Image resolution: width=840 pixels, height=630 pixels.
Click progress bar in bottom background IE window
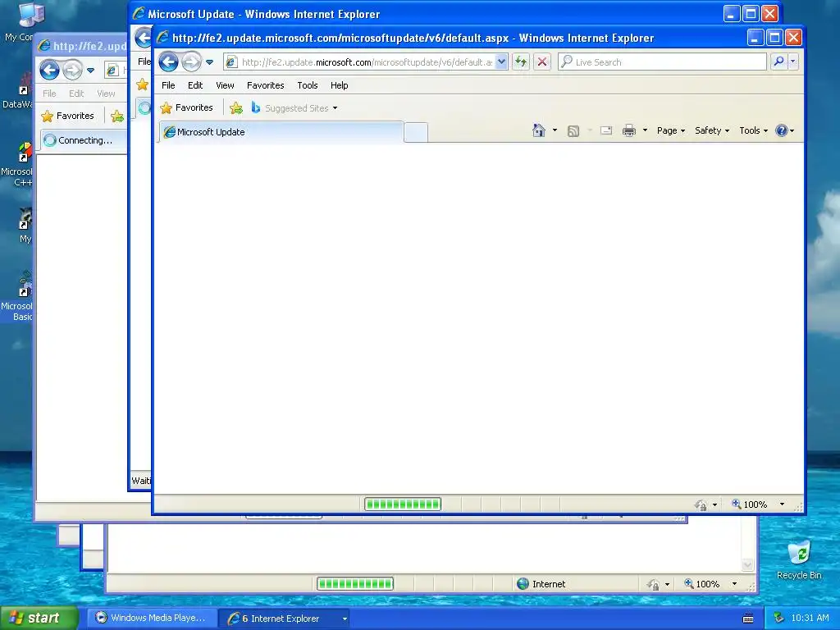(355, 583)
